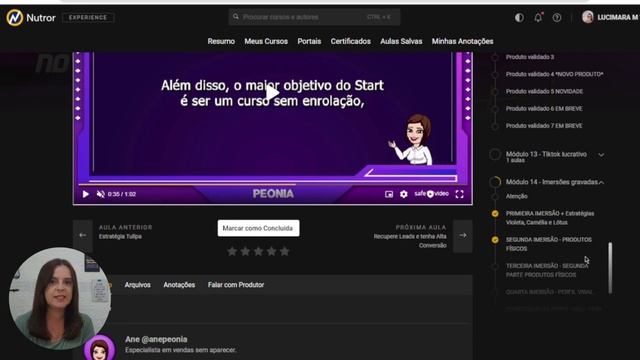Toggle the dark/light contrast theme icon
The image size is (640, 360).
tap(519, 18)
